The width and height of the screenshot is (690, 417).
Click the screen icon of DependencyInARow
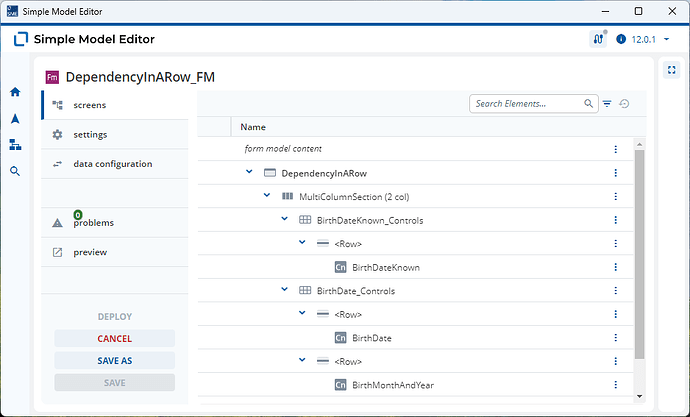click(x=270, y=173)
